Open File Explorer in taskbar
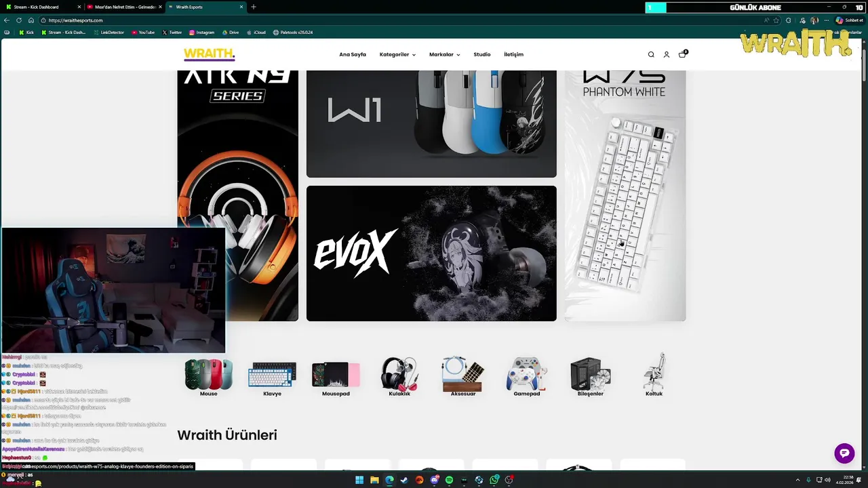868x488 pixels. click(374, 480)
